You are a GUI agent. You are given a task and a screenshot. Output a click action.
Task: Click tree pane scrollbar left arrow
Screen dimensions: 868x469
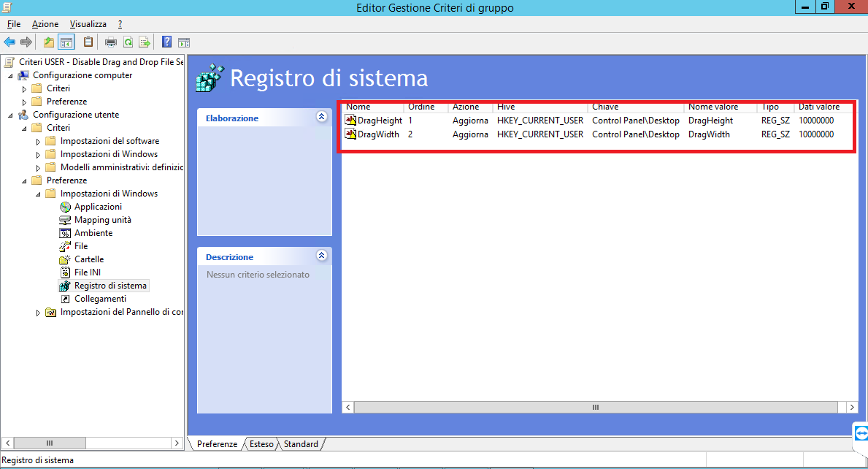click(8, 443)
